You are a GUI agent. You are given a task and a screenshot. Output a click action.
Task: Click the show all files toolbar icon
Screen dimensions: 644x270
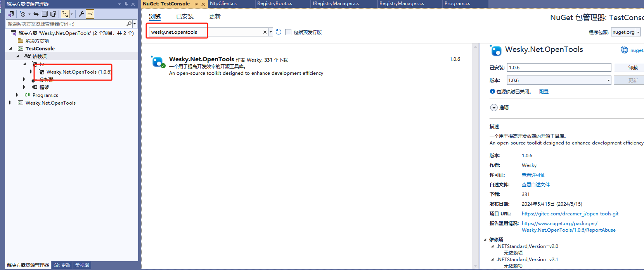53,14
